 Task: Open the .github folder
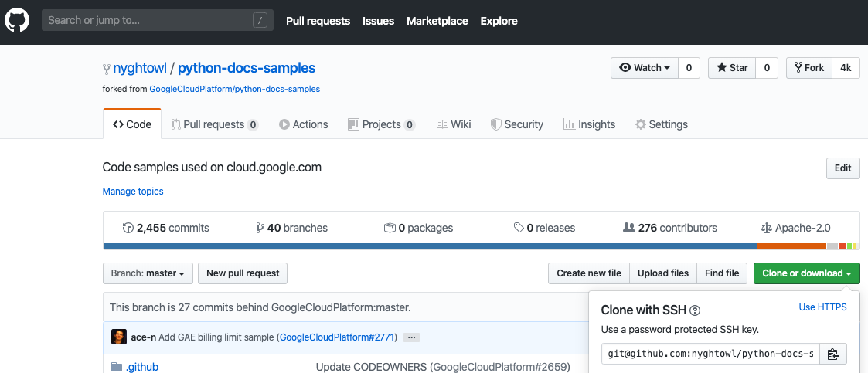pos(141,367)
